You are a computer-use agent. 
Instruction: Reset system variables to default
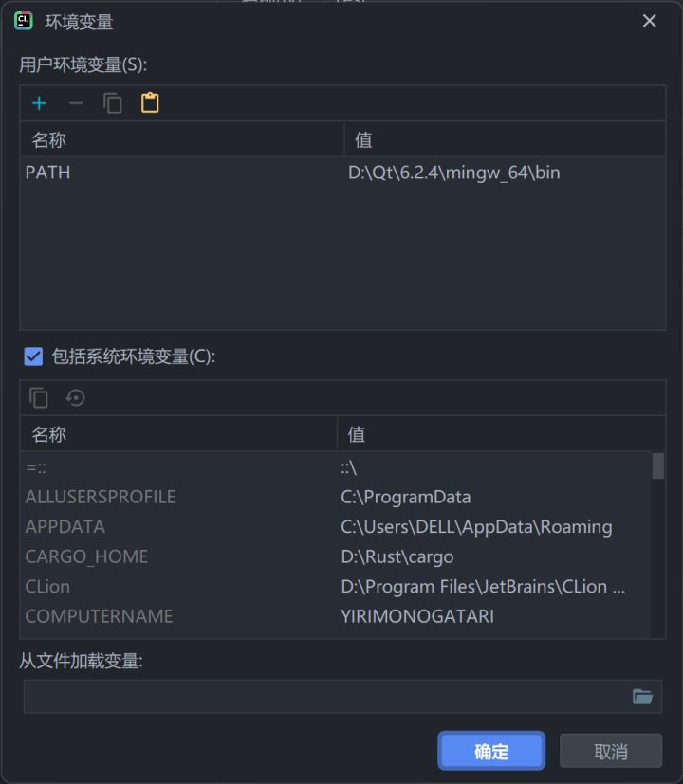pos(75,397)
